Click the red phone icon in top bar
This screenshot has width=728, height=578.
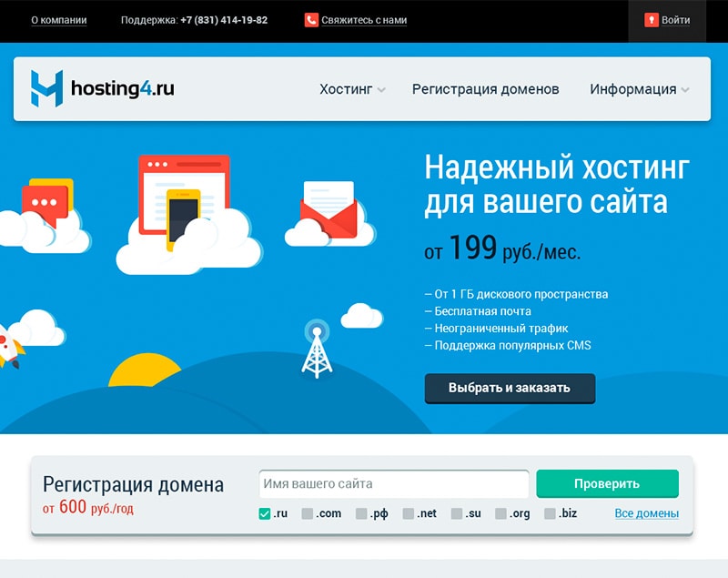pos(311,20)
